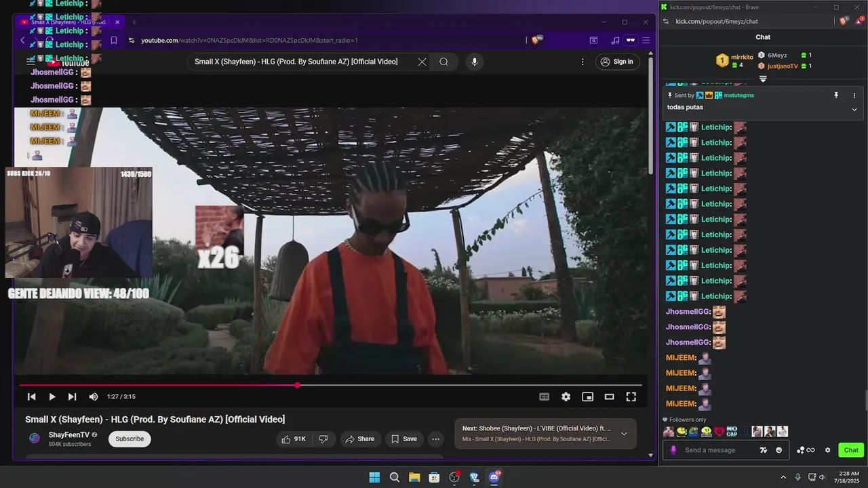Toggle closed captions on the video

click(544, 396)
